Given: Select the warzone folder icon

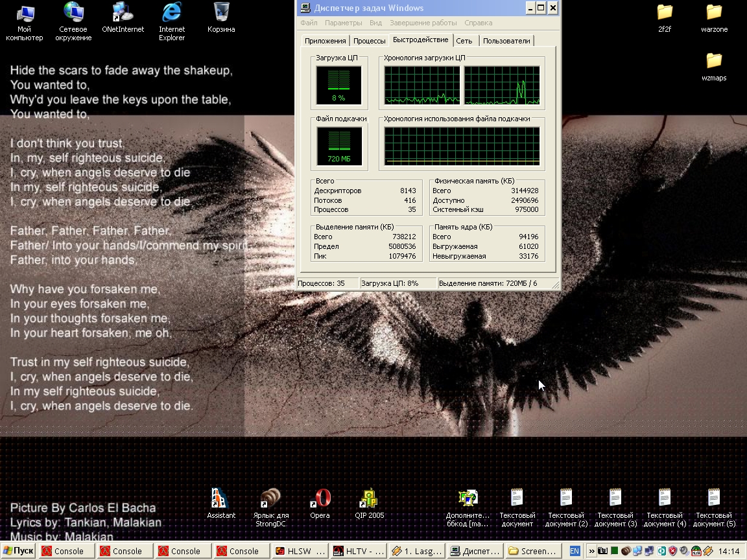Looking at the screenshot, I should (714, 17).
